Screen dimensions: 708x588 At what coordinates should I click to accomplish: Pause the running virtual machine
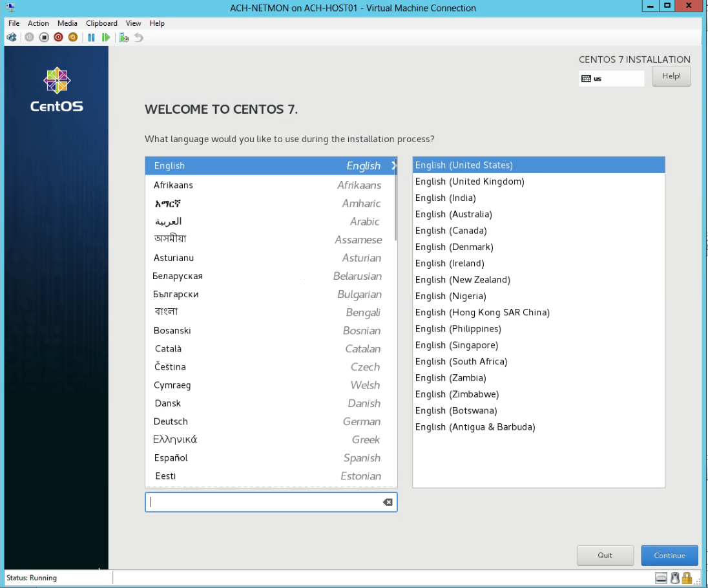(x=90, y=37)
